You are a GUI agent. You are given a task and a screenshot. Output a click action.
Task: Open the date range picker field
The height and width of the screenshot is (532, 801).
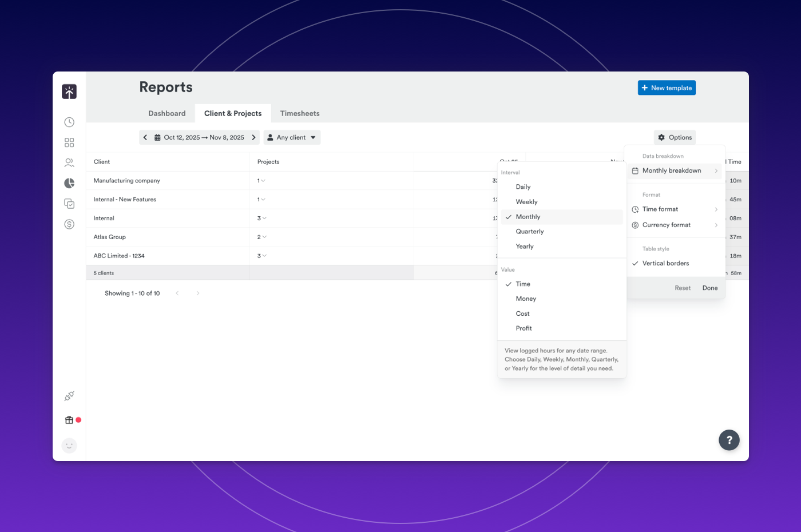pyautogui.click(x=199, y=137)
